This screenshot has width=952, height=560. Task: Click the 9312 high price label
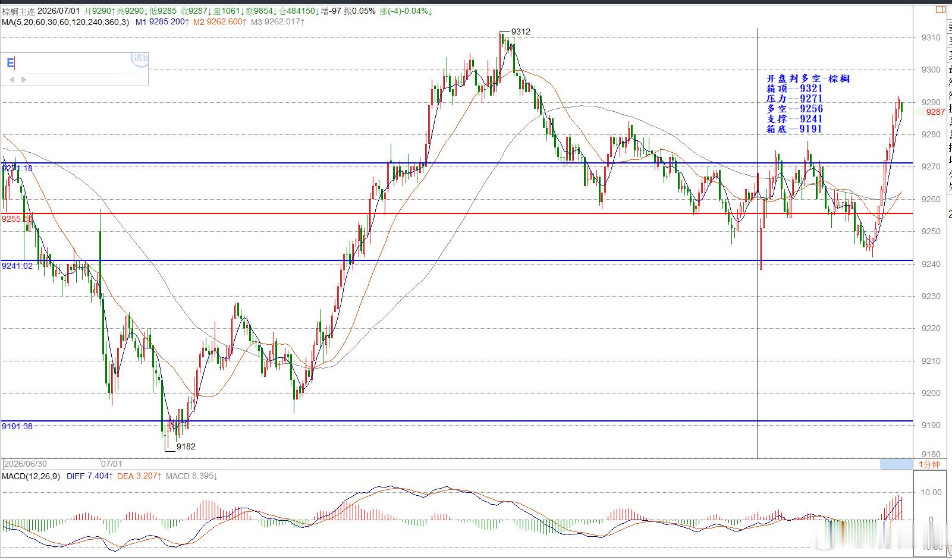(x=520, y=32)
